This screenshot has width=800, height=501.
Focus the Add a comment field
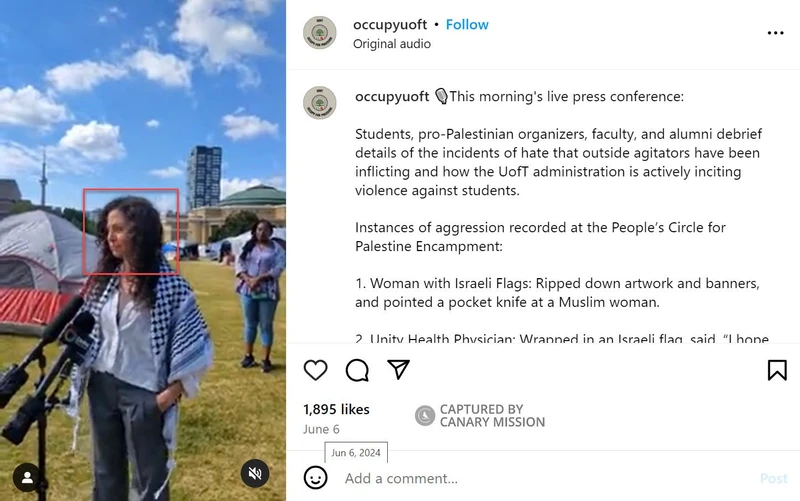(x=546, y=478)
